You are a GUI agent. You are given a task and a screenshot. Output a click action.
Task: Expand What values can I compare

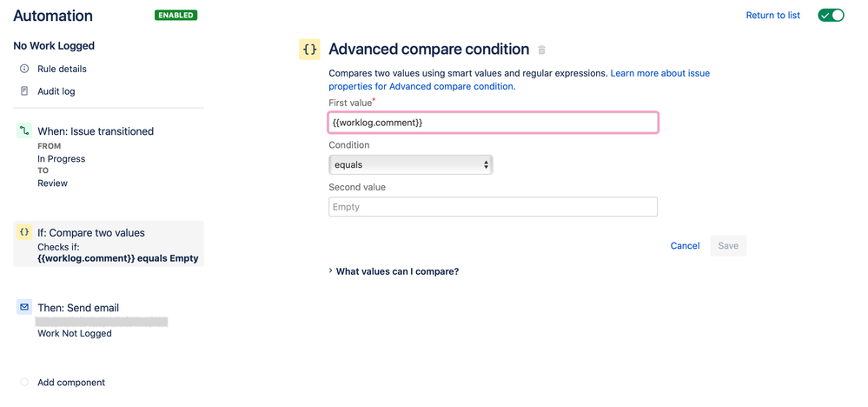[x=397, y=271]
